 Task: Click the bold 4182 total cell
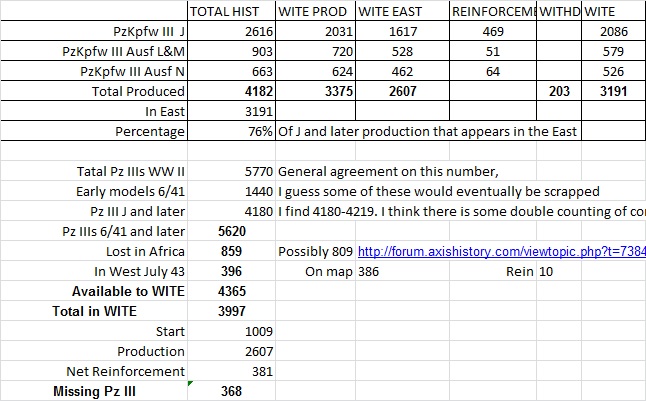[252, 91]
